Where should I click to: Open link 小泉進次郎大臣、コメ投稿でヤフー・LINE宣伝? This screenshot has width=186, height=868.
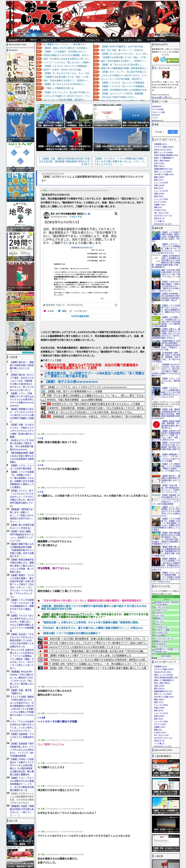pos(94,374)
